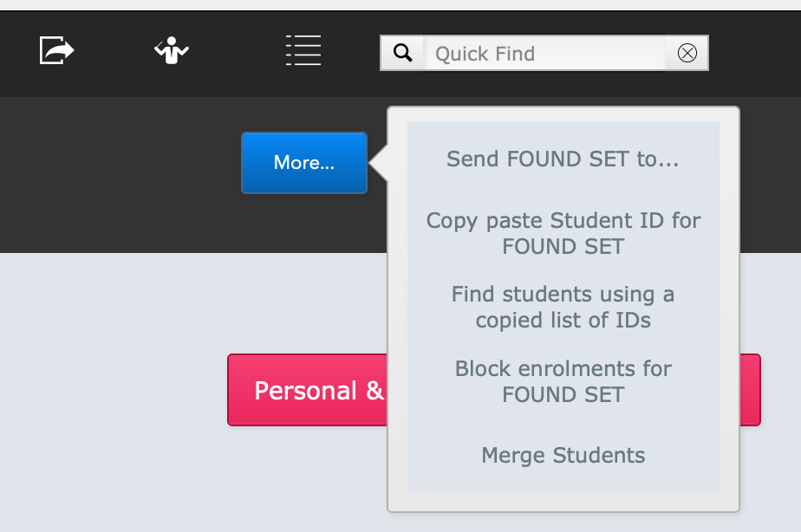Select Block enrolments for FOUND SET
The height and width of the screenshot is (532, 801).
click(563, 381)
